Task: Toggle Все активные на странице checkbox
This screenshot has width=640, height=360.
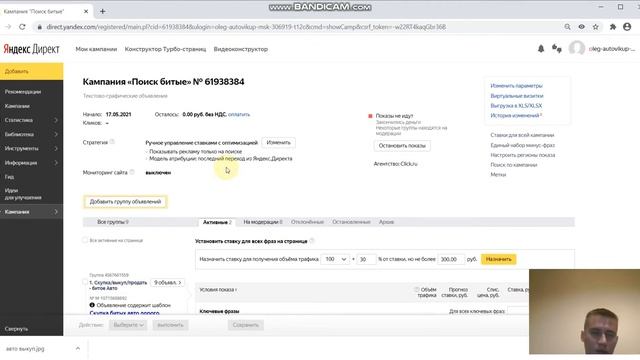Action: [x=85, y=240]
